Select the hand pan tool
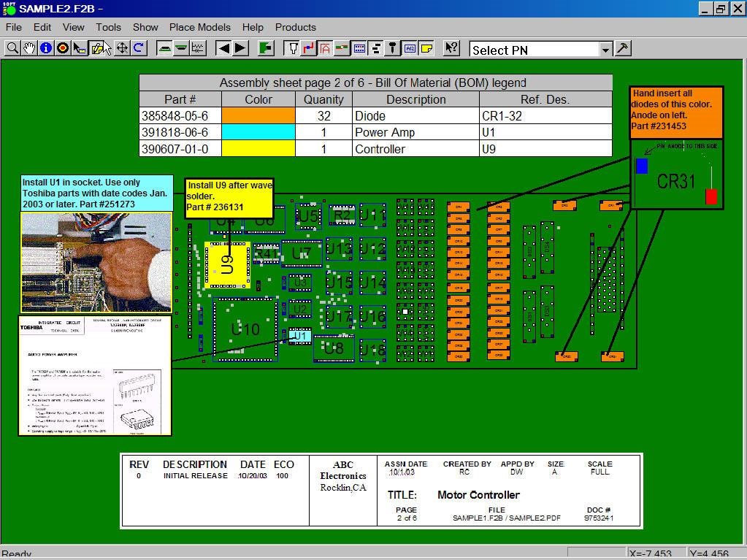The image size is (747, 560). (x=29, y=49)
